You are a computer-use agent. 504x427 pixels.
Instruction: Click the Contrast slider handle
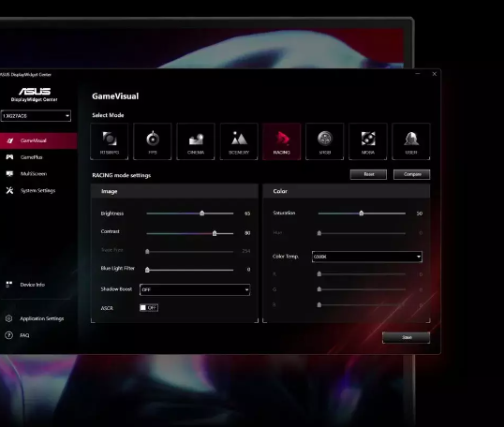pos(215,233)
